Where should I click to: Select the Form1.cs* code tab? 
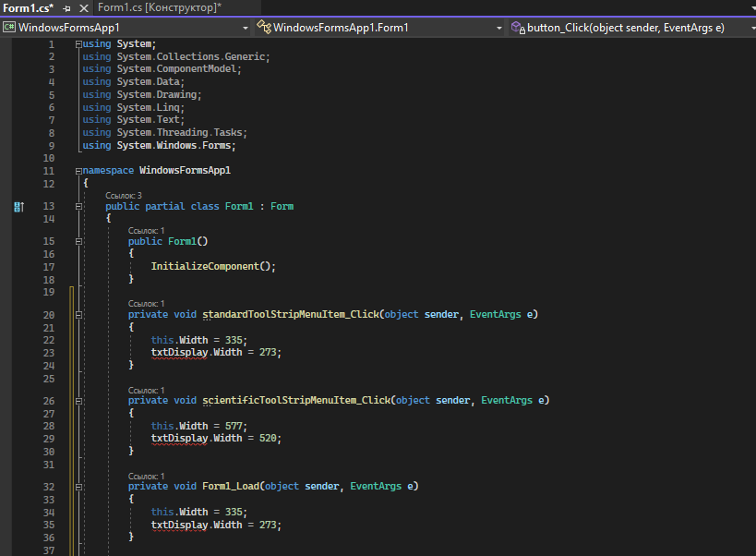point(28,7)
